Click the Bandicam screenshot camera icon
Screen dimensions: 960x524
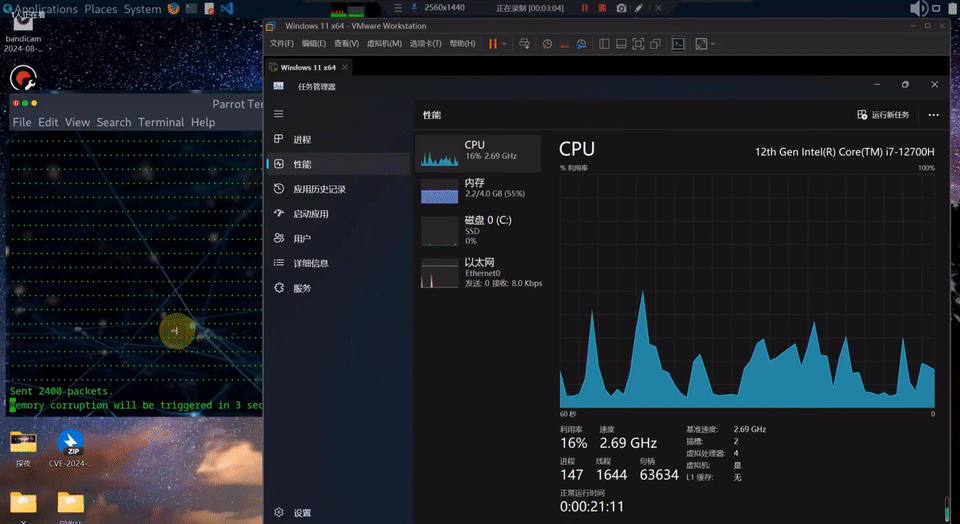(x=621, y=8)
